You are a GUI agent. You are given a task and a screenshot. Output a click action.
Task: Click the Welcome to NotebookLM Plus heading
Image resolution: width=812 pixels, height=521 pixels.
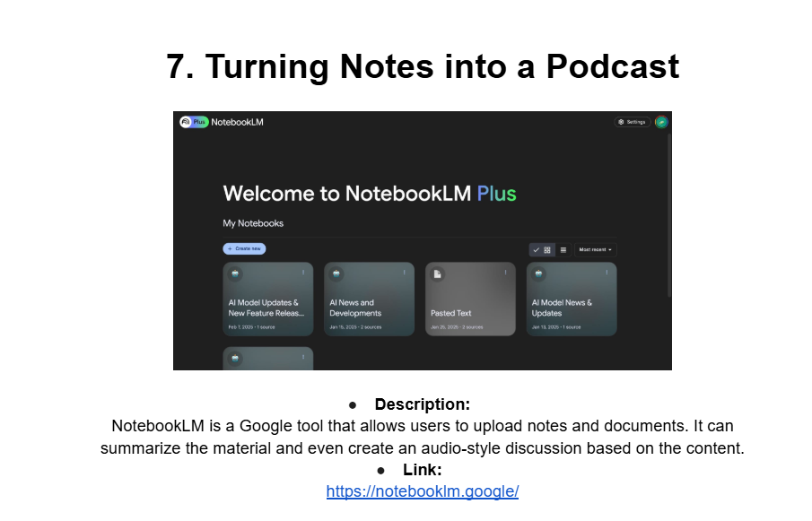point(370,194)
